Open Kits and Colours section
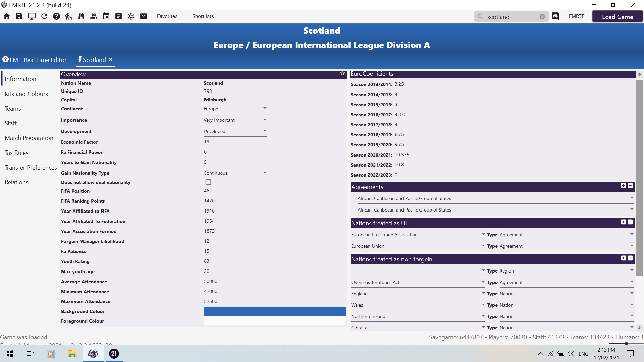The image size is (644, 362). 26,94
